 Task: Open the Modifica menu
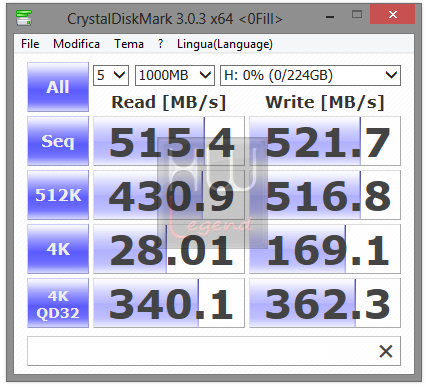pyautogui.click(x=76, y=44)
